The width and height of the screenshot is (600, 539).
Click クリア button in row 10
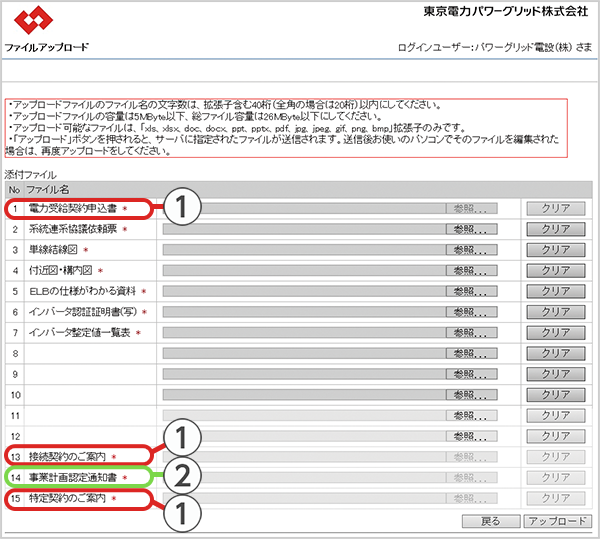pyautogui.click(x=556, y=394)
